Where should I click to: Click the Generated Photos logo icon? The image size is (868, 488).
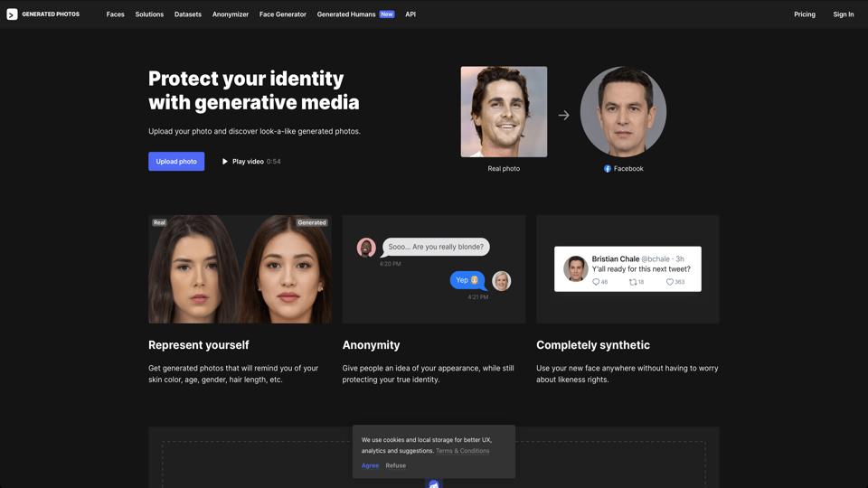coord(12,14)
